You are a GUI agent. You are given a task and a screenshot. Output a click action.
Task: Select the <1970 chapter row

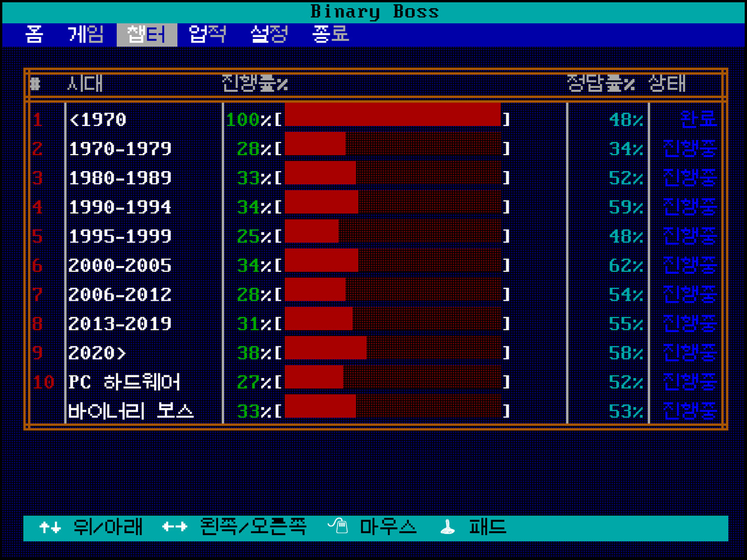pos(98,120)
